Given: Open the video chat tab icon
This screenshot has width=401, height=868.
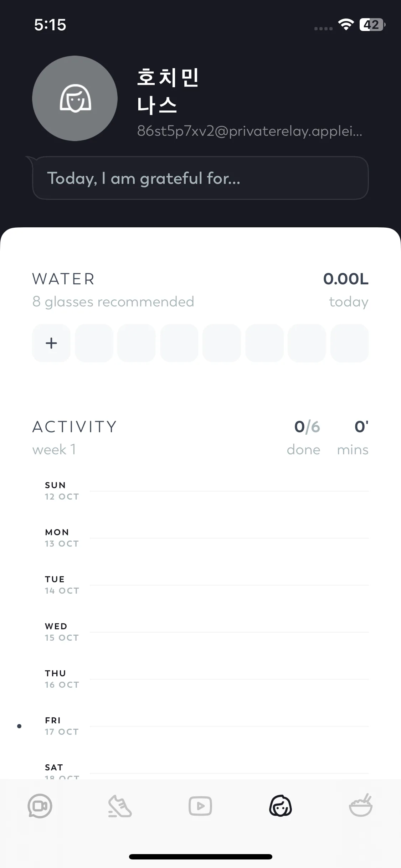Looking at the screenshot, I should click(40, 806).
